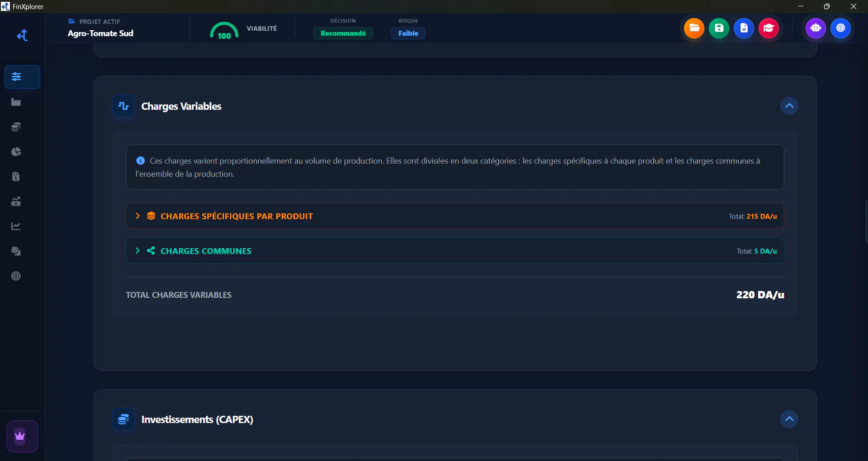Open the purple robot assistant button
This screenshot has height=461, width=868.
(x=816, y=28)
